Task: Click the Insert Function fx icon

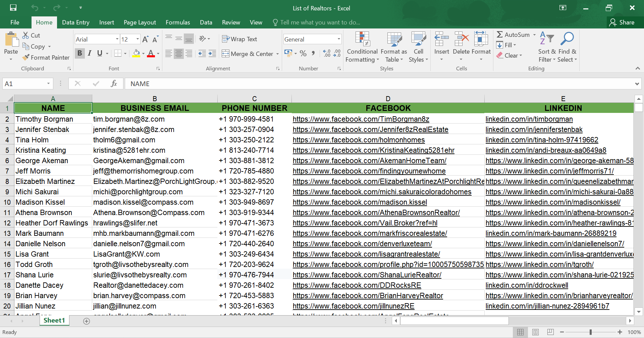Action: click(114, 84)
